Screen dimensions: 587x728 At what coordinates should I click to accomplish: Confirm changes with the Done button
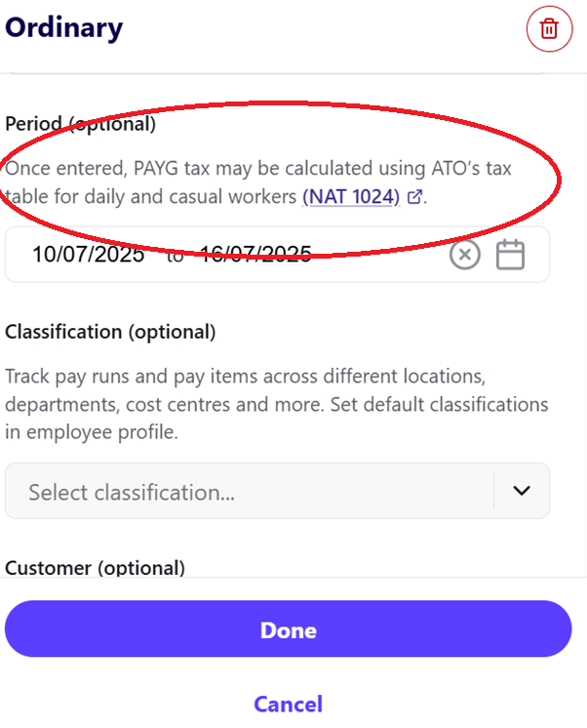point(289,628)
